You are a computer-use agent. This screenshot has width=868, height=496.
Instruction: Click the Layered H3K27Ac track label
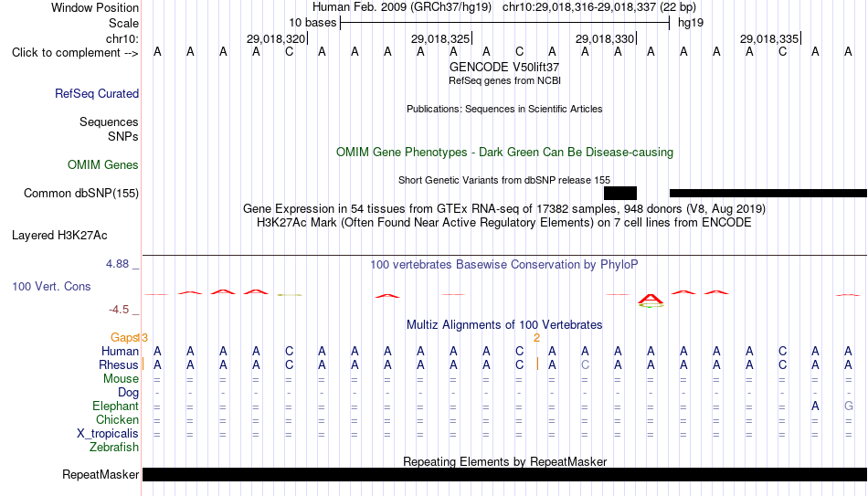[x=59, y=236]
